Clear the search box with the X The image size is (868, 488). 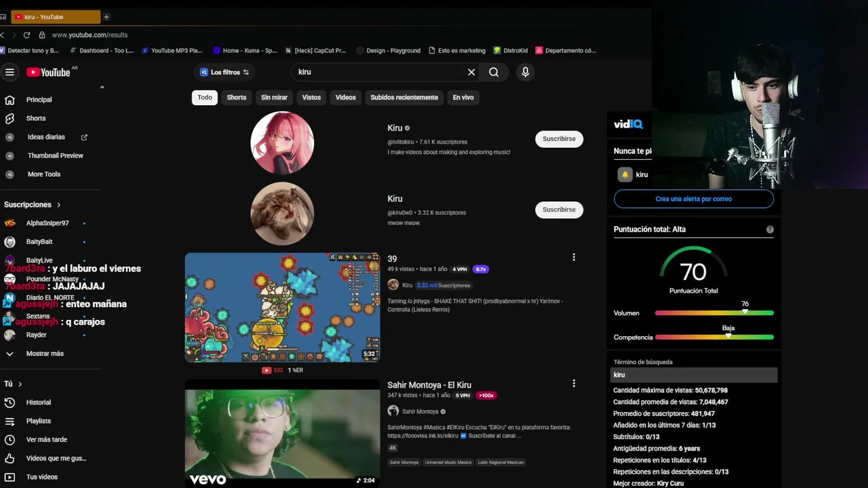click(x=471, y=72)
